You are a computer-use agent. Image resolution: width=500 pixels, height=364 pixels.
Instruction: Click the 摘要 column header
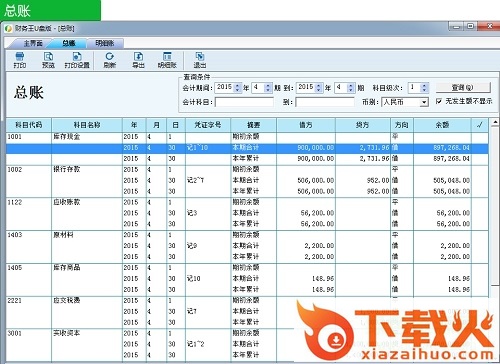click(x=253, y=125)
